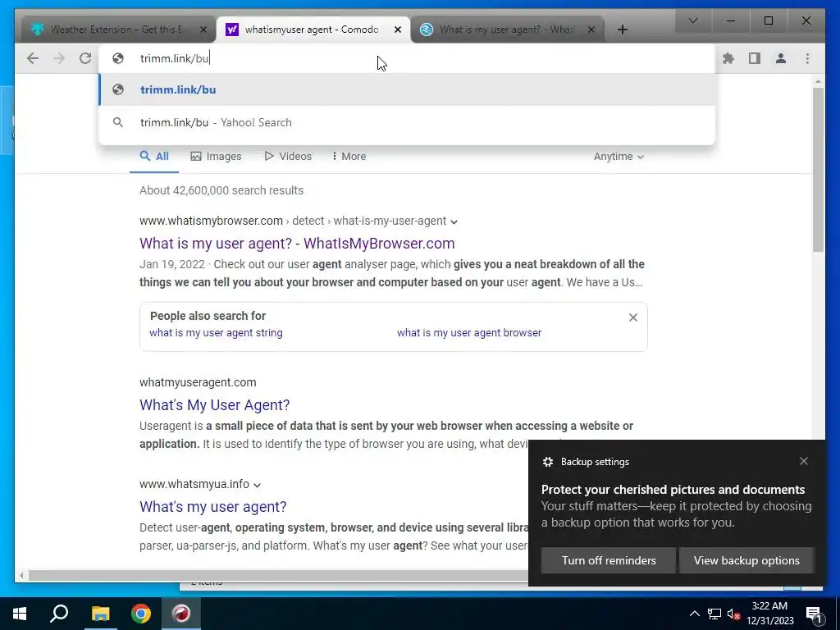Screen dimensions: 840x630
Task: Open the extensions puzzle icon
Action: tap(728, 58)
